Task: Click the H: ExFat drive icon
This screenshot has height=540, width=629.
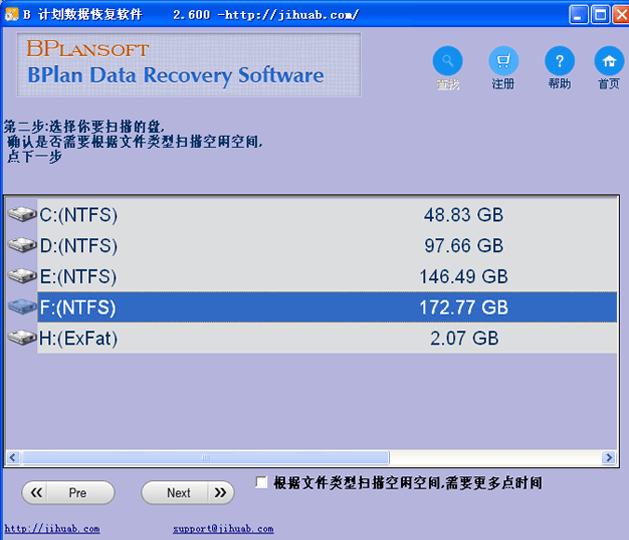Action: [x=21, y=339]
